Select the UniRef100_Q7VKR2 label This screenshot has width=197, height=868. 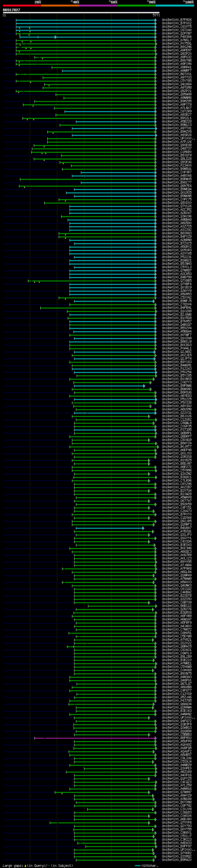177,853
